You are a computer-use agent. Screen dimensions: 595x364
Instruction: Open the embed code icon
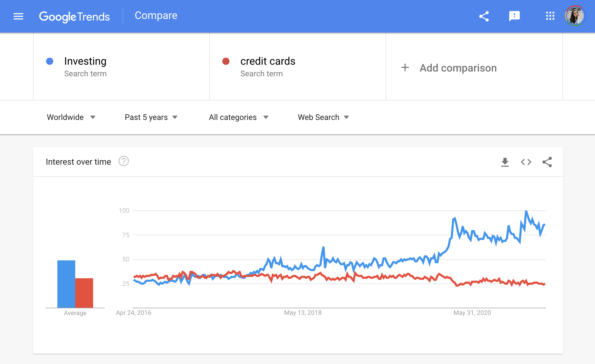(x=526, y=162)
